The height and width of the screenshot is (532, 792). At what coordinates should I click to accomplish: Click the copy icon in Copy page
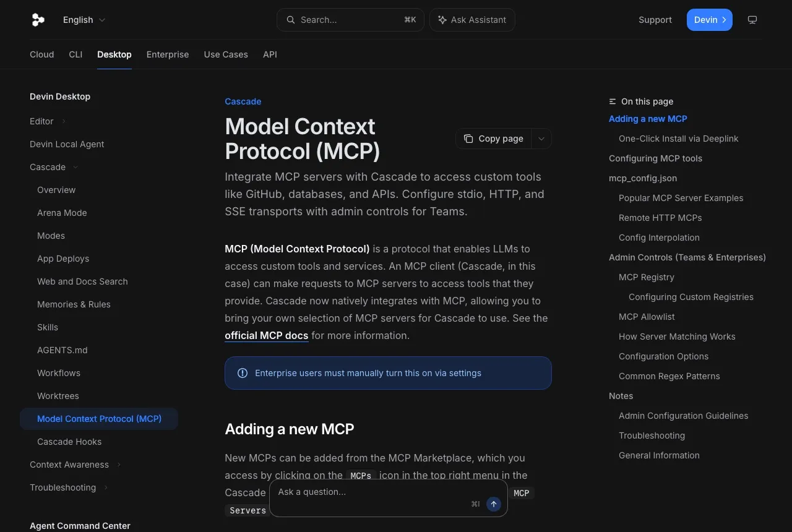point(468,139)
